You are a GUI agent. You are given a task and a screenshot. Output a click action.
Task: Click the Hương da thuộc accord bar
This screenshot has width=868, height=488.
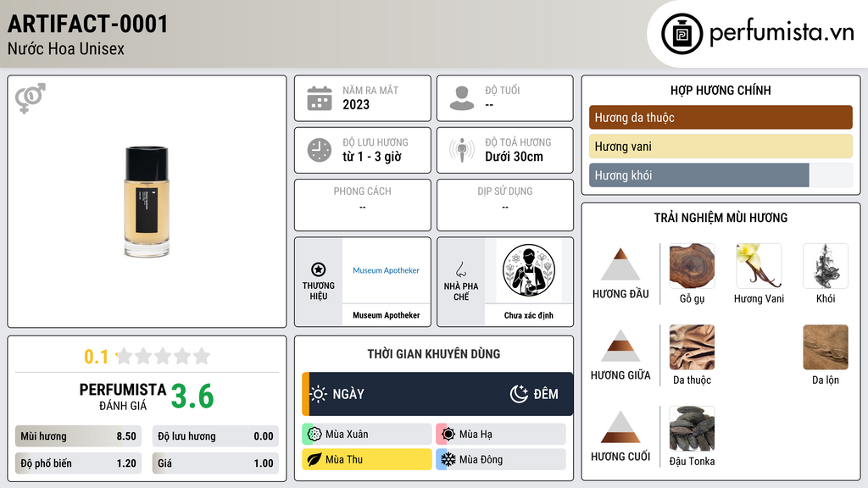tap(721, 117)
